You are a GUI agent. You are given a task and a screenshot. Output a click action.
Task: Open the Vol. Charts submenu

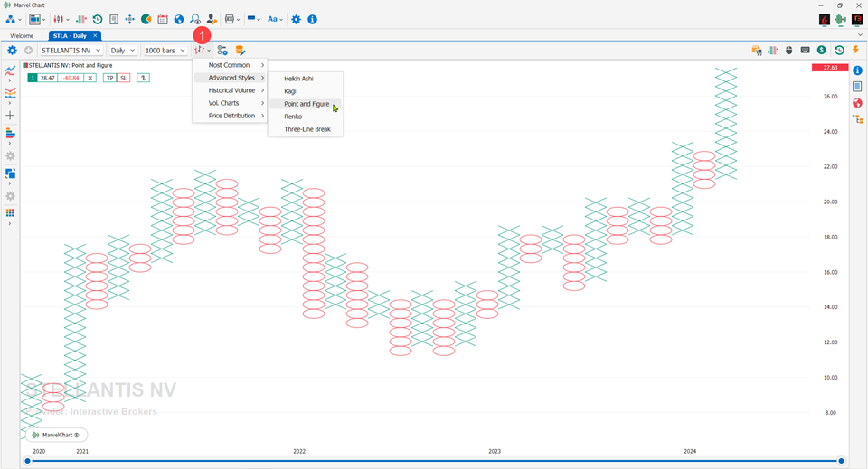230,103
